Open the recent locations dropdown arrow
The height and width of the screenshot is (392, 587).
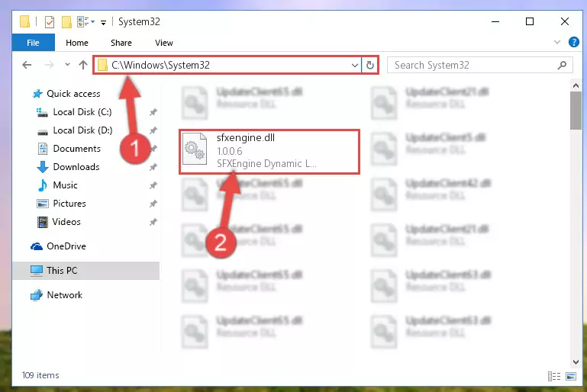coord(67,65)
